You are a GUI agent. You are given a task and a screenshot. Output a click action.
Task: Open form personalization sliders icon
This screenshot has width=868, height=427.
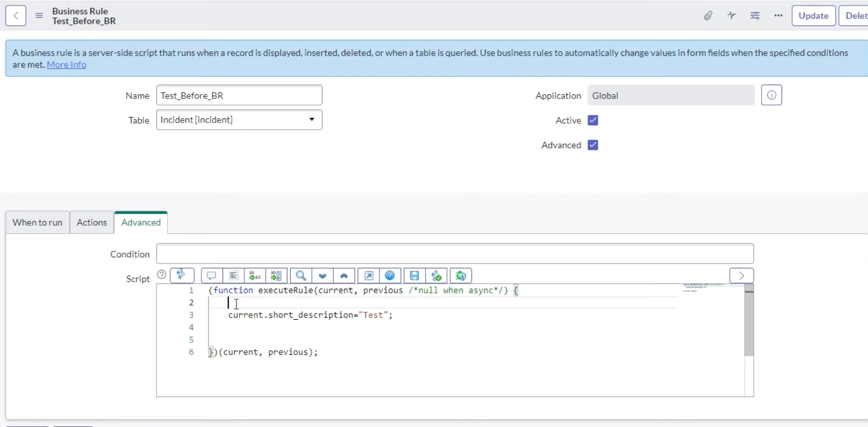tap(755, 15)
